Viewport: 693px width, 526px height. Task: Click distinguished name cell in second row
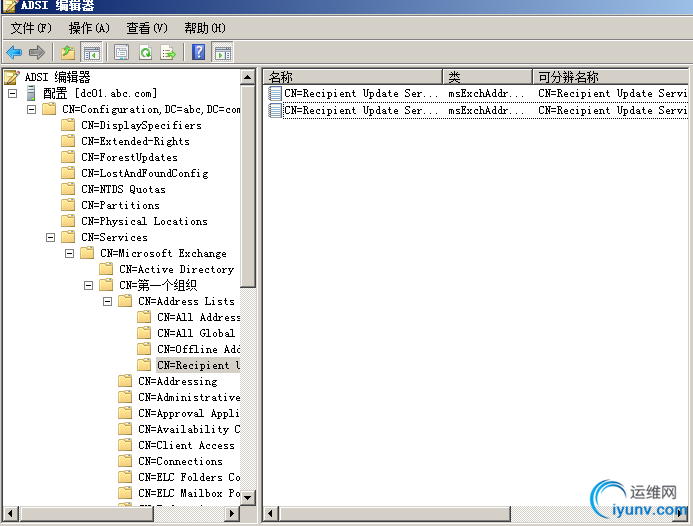pos(613,110)
